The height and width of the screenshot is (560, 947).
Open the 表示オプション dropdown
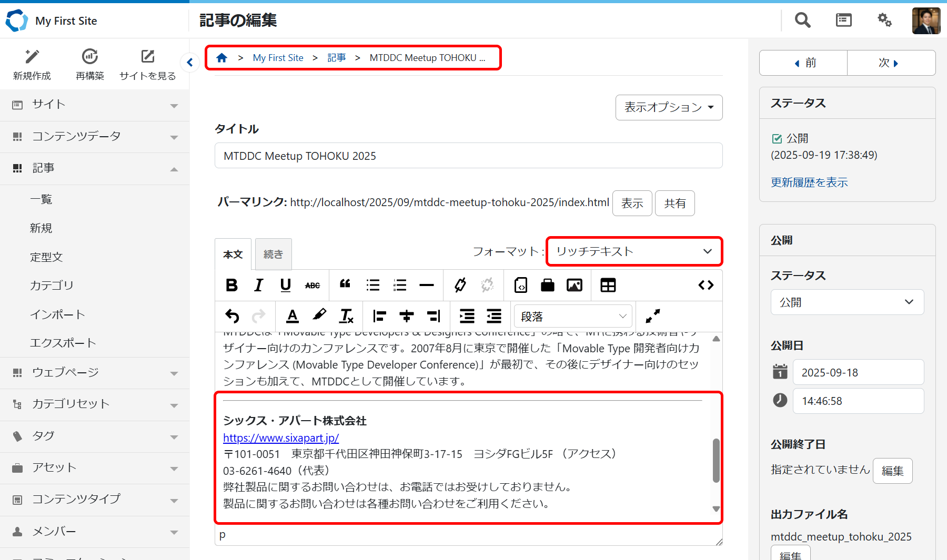[x=669, y=107]
